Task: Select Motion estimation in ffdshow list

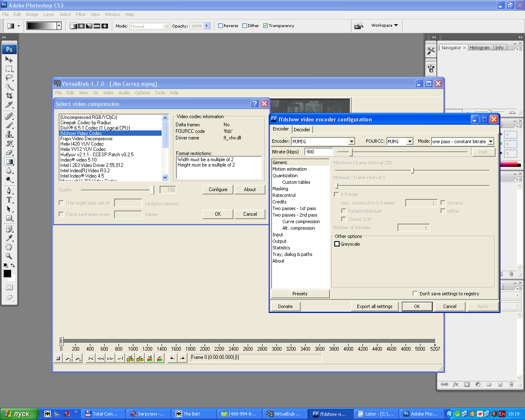Action: click(x=290, y=169)
